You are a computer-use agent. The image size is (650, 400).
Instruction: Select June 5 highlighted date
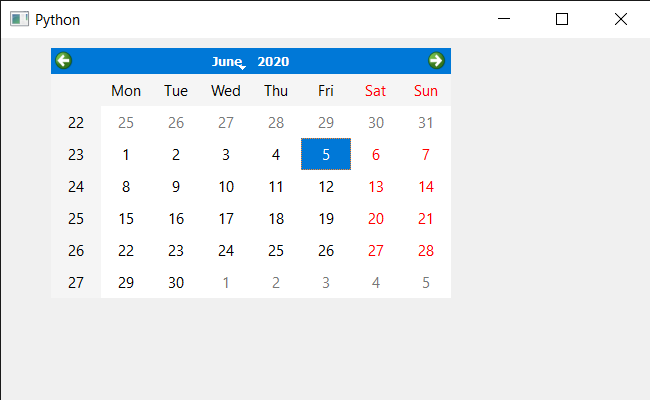326,154
